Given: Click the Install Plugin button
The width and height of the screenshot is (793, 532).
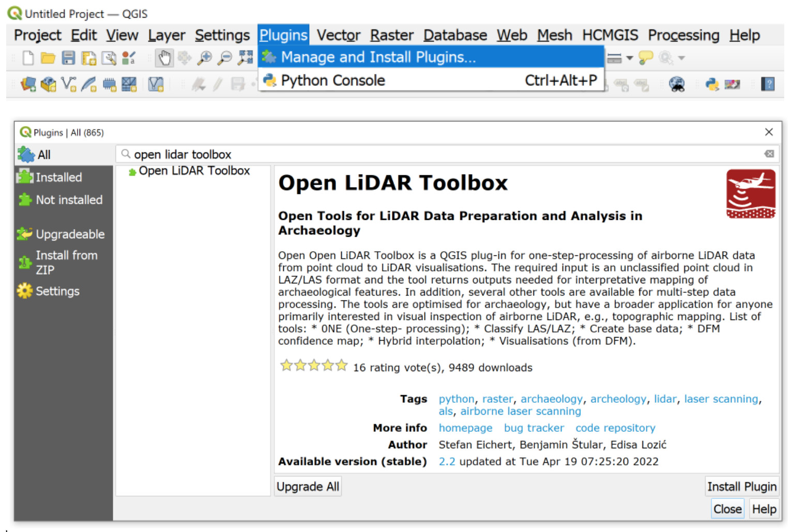Looking at the screenshot, I should [742, 487].
